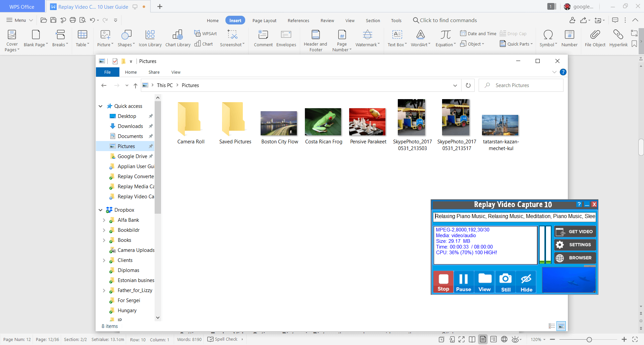The height and width of the screenshot is (345, 644).
Task: Take a Still snapshot in Replay Video Capture
Action: tap(505, 282)
